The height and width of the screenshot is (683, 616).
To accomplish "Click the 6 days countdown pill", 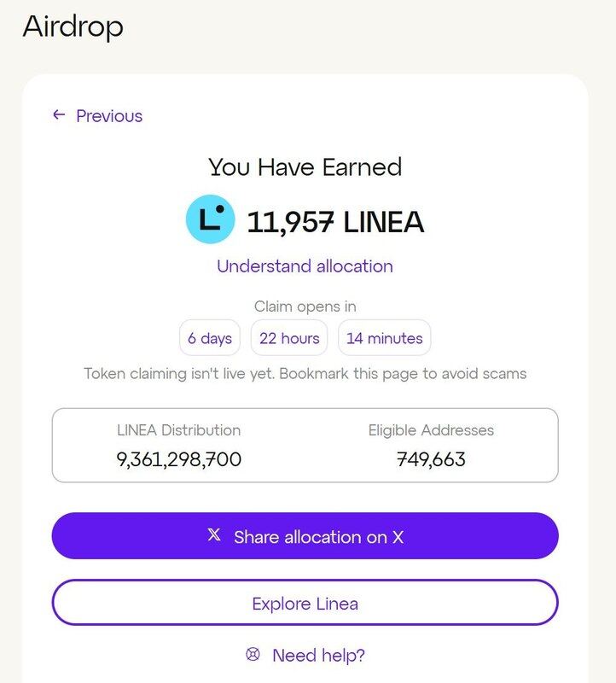I will click(210, 338).
